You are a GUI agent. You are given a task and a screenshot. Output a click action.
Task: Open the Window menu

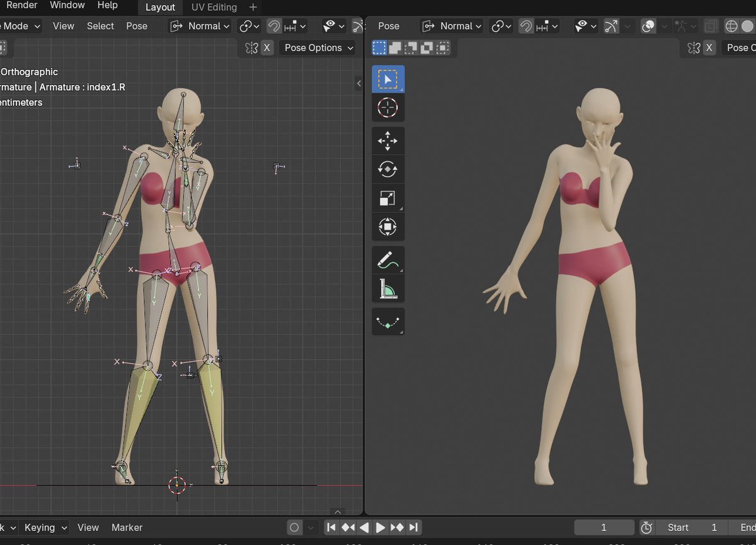[x=67, y=5]
